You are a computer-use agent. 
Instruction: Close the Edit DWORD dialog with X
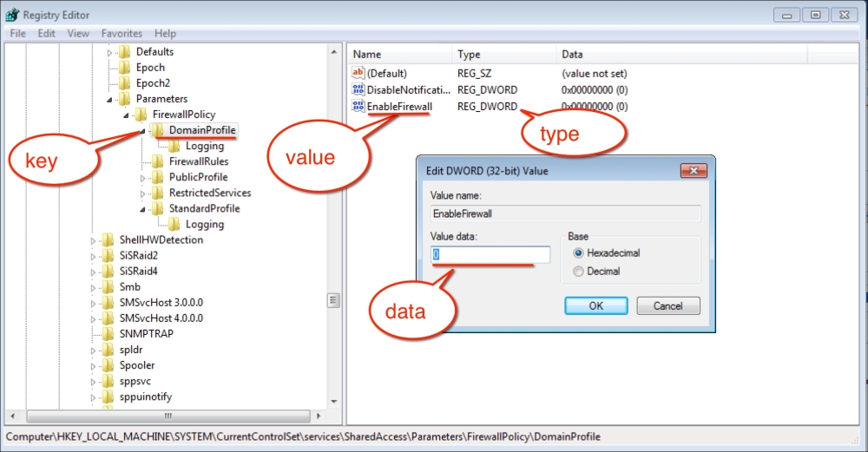tap(691, 171)
